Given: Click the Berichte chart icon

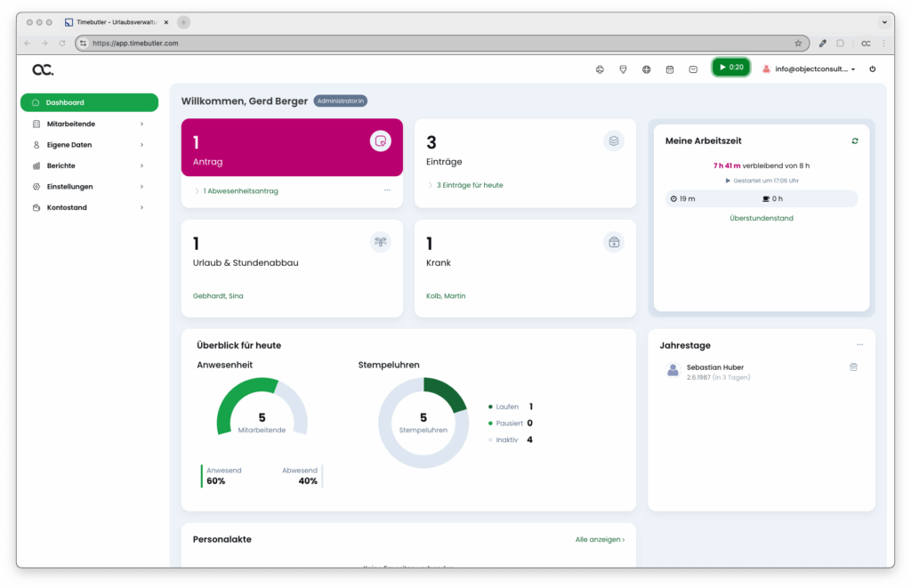Looking at the screenshot, I should (36, 165).
